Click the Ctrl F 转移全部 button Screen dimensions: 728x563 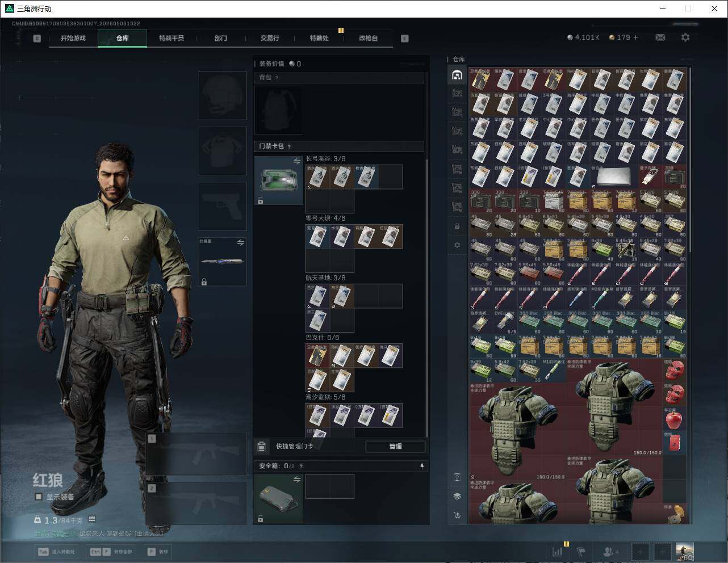111,552
